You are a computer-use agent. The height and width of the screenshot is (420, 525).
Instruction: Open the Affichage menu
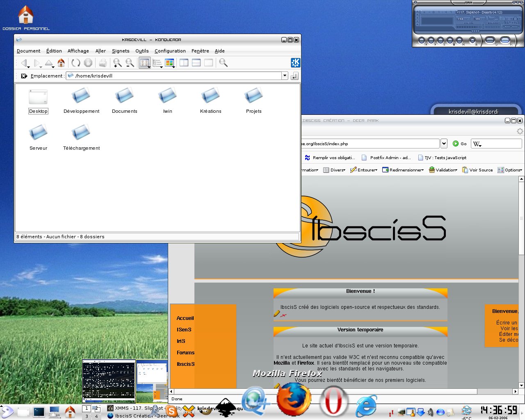tap(78, 51)
